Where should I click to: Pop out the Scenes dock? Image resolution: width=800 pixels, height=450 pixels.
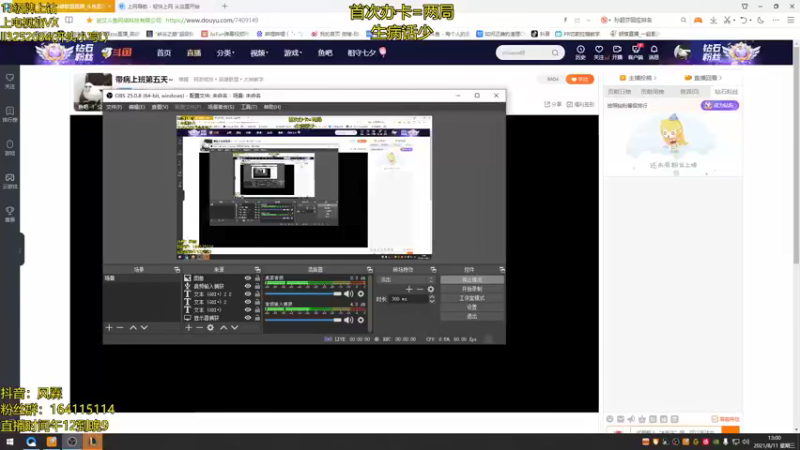(177, 269)
